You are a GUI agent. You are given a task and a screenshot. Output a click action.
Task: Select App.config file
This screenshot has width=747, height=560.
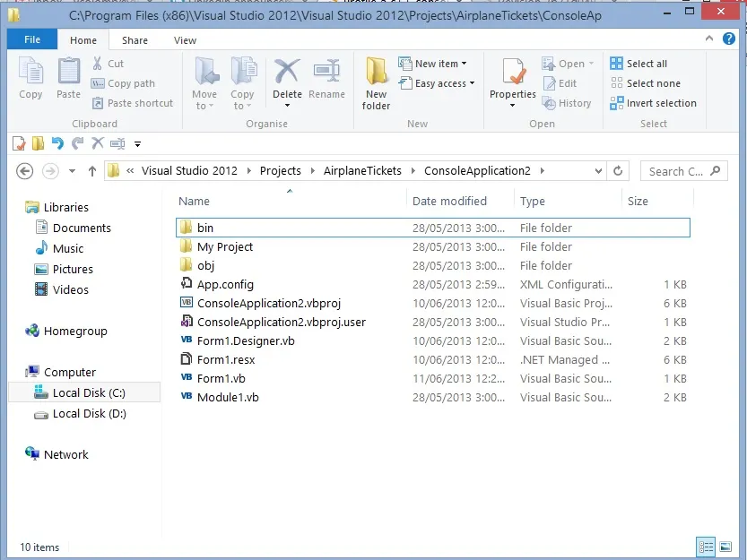click(432, 284)
